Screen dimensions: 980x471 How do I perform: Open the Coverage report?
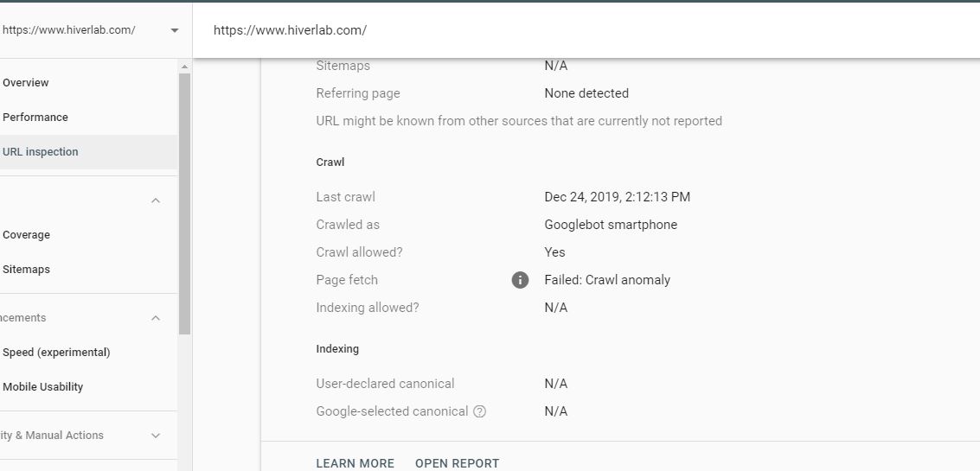click(x=26, y=235)
